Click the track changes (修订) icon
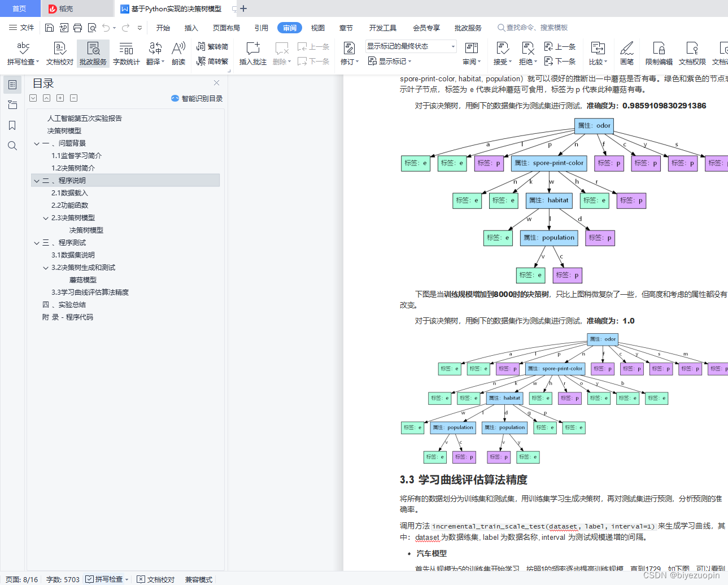Image resolution: width=728 pixels, height=585 pixels. 349,47
